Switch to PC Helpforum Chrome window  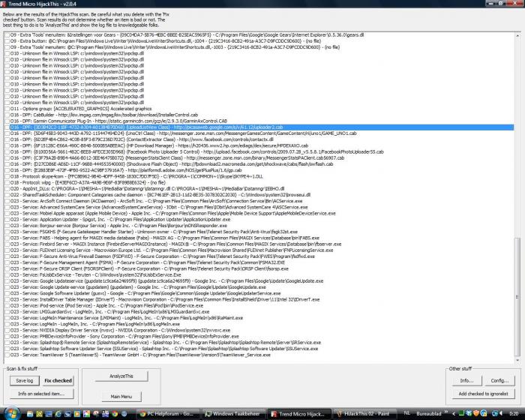tap(169, 414)
